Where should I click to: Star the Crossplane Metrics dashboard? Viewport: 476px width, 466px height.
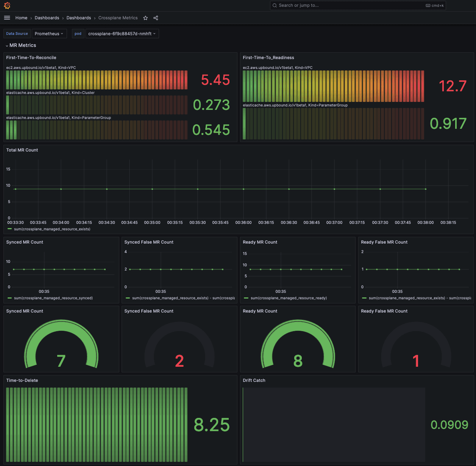pos(145,18)
